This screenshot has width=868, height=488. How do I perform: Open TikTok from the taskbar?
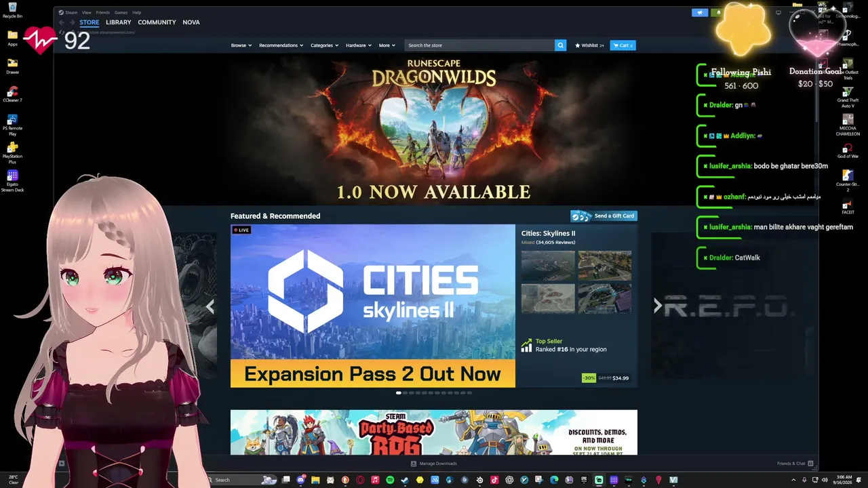coord(494,480)
